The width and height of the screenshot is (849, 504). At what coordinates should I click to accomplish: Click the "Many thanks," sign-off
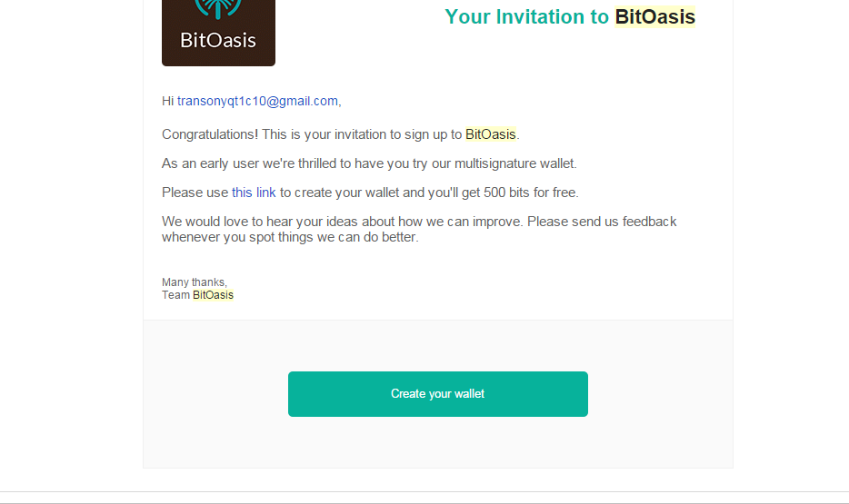[x=195, y=282]
